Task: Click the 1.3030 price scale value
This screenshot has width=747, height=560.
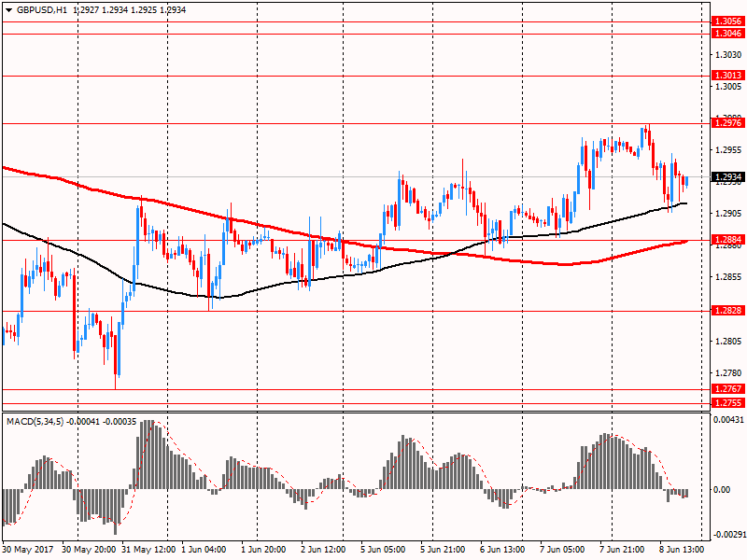Action: [729, 55]
